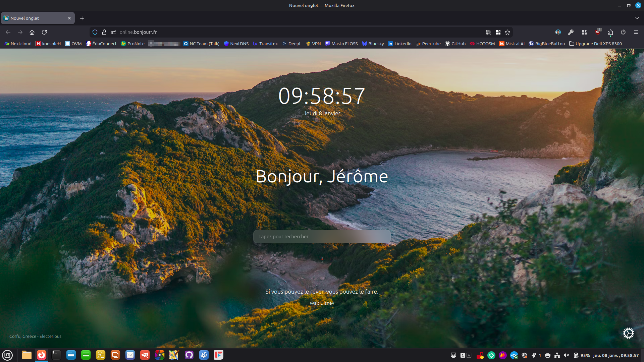Screen dimensions: 644x362
Task: Open the site permissions icon in address bar
Action: click(114, 32)
